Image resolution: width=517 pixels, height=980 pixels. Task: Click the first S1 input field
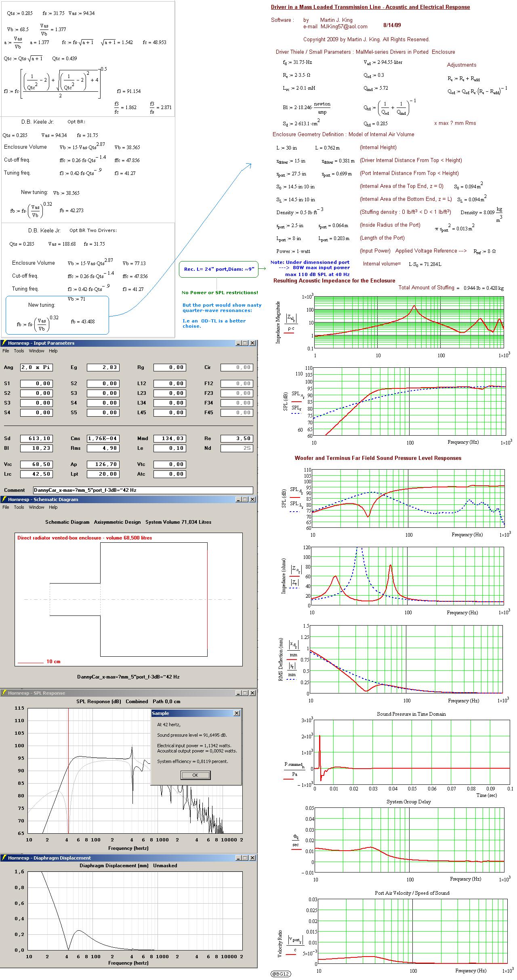click(37, 384)
